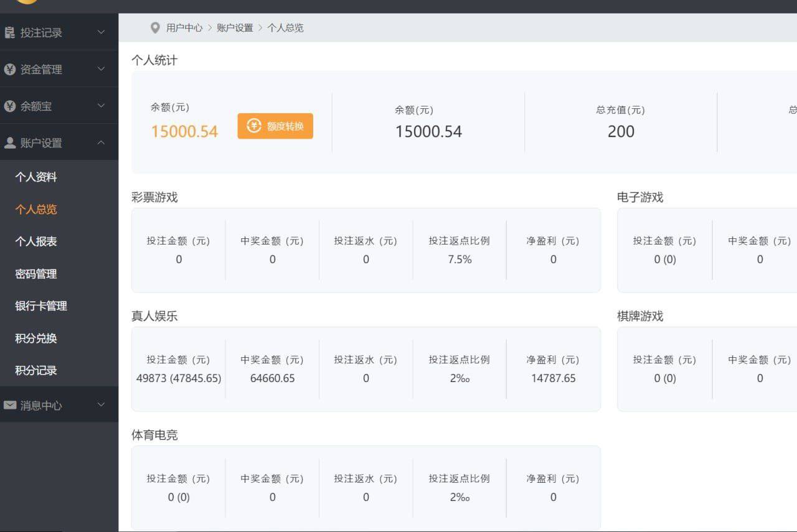The height and width of the screenshot is (532, 797).
Task: Select the 资金管理 currency icon
Action: click(x=9, y=70)
